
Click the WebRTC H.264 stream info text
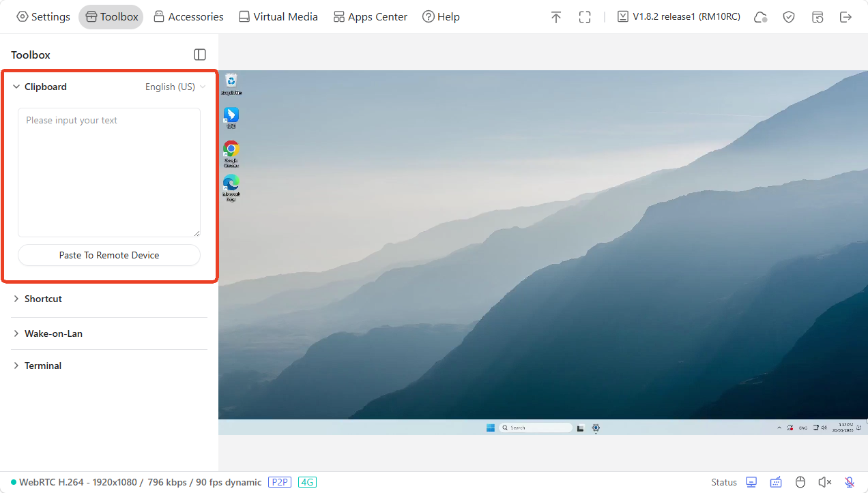(x=140, y=482)
